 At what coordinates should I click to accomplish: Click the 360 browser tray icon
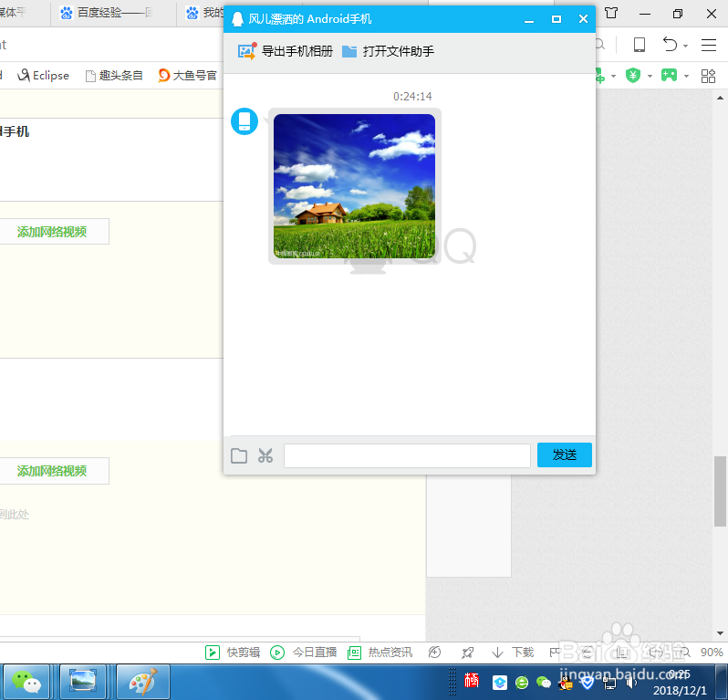[x=522, y=683]
